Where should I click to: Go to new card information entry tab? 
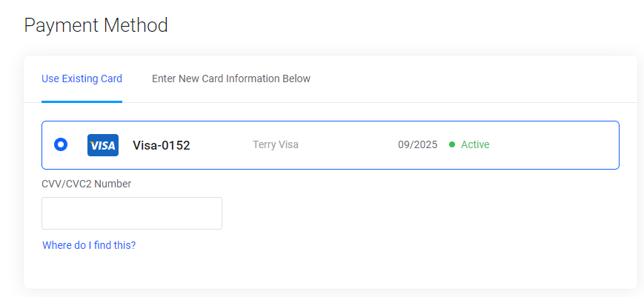pyautogui.click(x=231, y=79)
